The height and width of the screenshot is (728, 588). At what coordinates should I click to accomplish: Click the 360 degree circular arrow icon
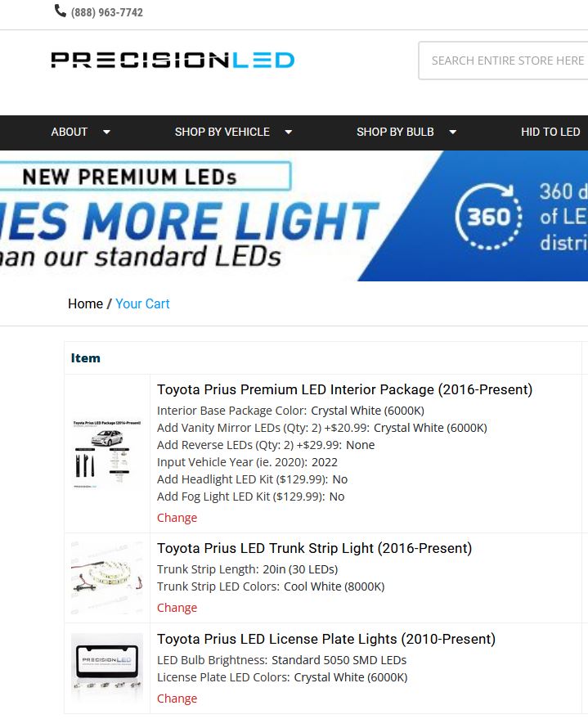(x=489, y=217)
